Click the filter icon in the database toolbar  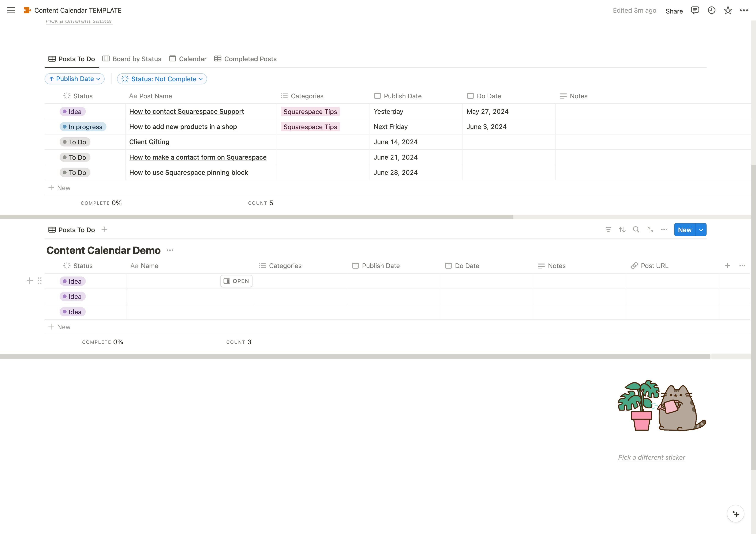click(x=608, y=230)
